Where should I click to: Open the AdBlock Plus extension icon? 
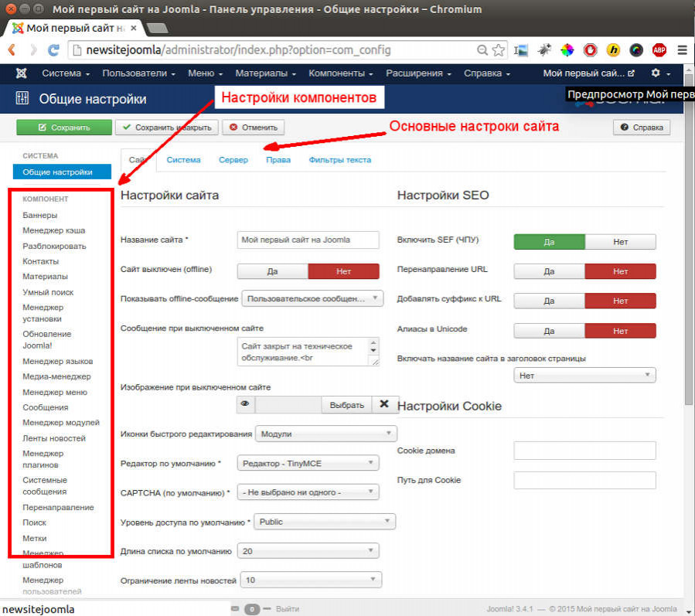pyautogui.click(x=659, y=50)
